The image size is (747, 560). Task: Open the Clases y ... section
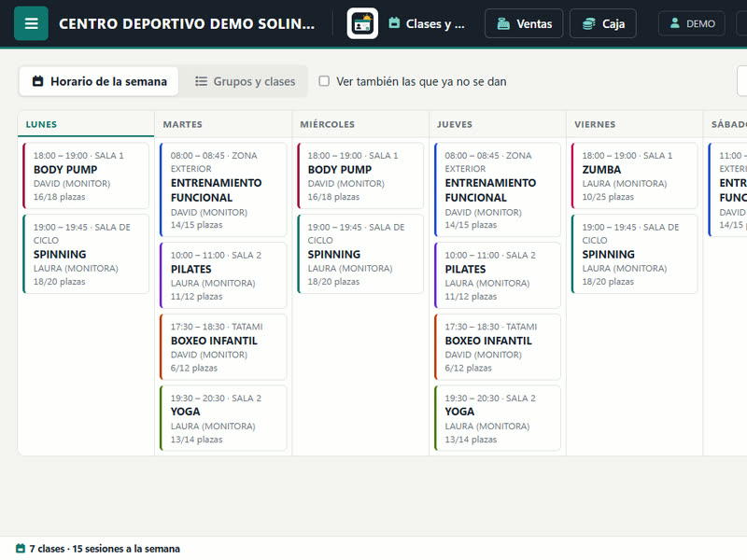[427, 23]
